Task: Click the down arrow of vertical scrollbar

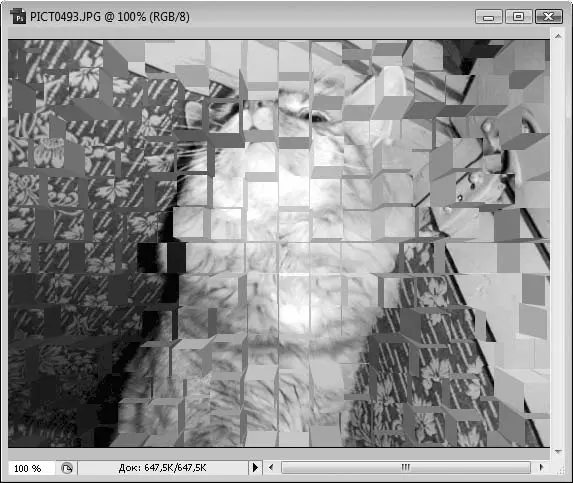Action: (558, 452)
